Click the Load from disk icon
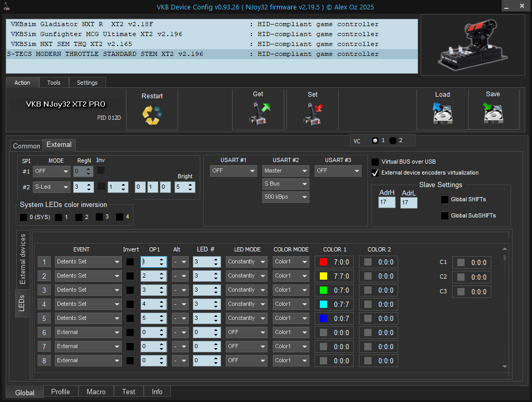532x402 pixels. pyautogui.click(x=443, y=113)
